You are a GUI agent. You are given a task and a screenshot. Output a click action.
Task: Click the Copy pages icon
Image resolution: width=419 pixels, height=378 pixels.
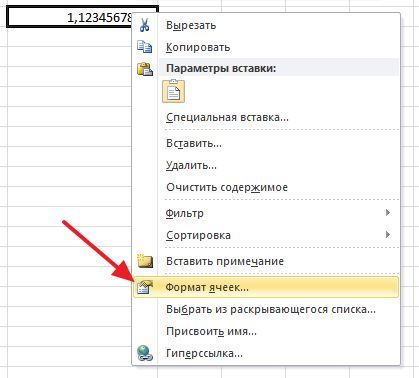(x=145, y=47)
